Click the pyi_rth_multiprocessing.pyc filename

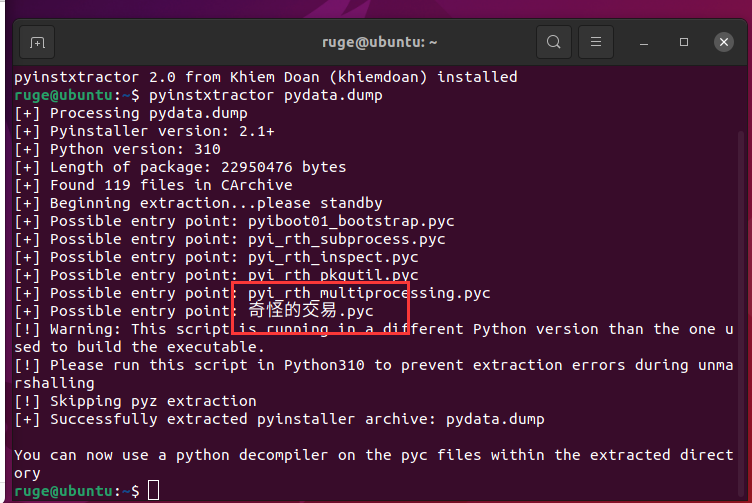(x=369, y=293)
